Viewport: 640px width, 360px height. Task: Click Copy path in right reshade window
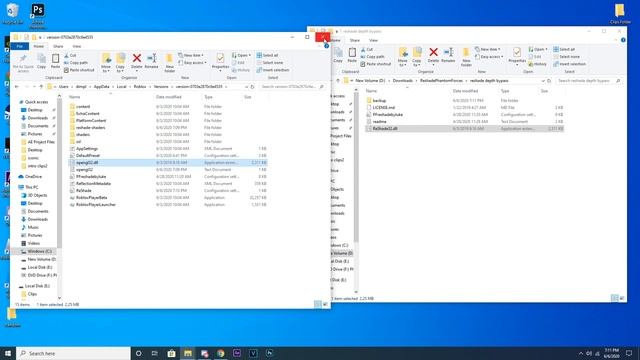click(373, 56)
